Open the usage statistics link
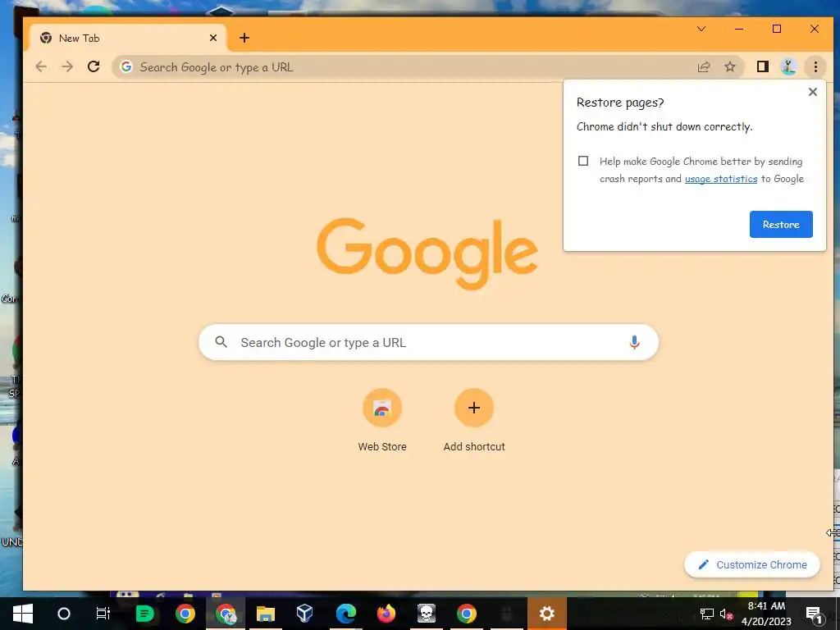The height and width of the screenshot is (630, 840). (721, 179)
